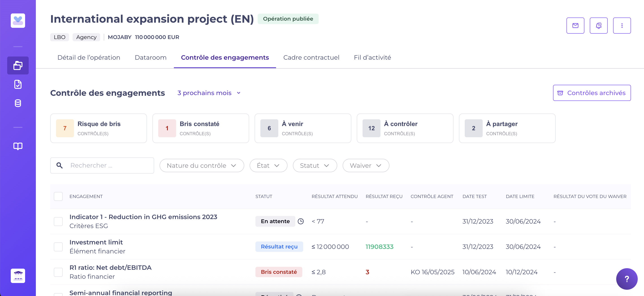
Task: Open the Cadre contractuel tab
Action: pyautogui.click(x=311, y=58)
